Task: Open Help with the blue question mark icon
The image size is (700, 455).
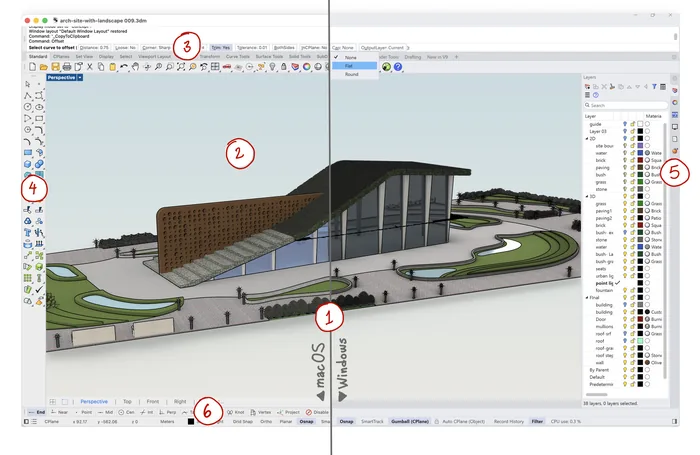Action: 398,67
